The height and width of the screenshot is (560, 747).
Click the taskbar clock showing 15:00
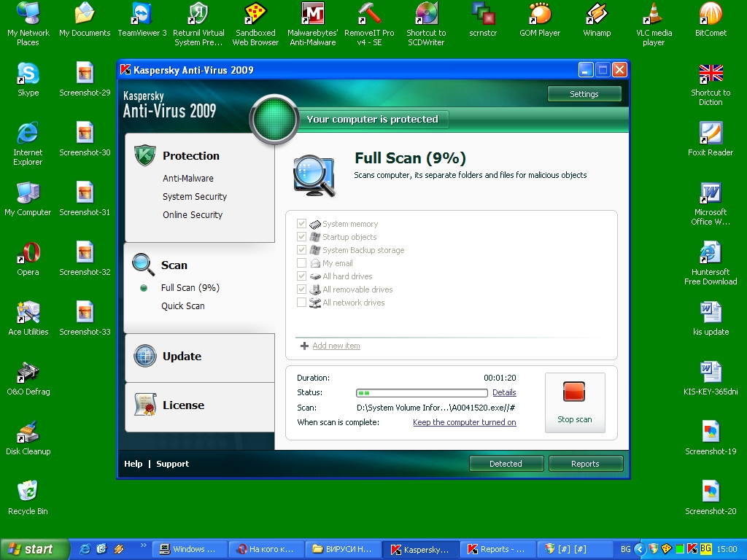coord(727,549)
